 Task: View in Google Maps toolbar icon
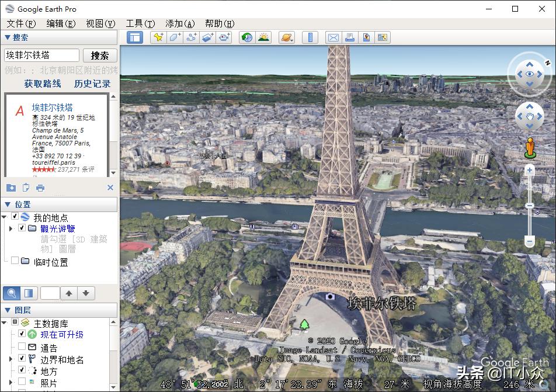click(382, 37)
